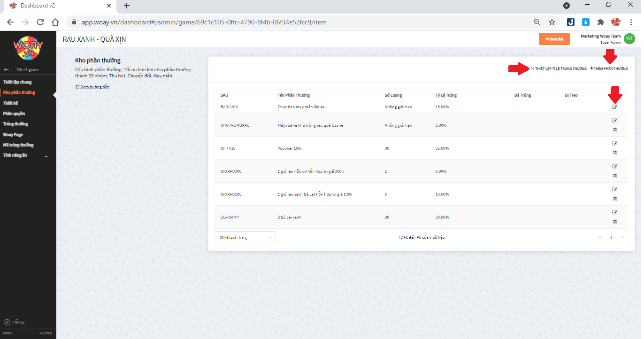
Task: Click the dark blue J extension icon
Action: point(571,22)
